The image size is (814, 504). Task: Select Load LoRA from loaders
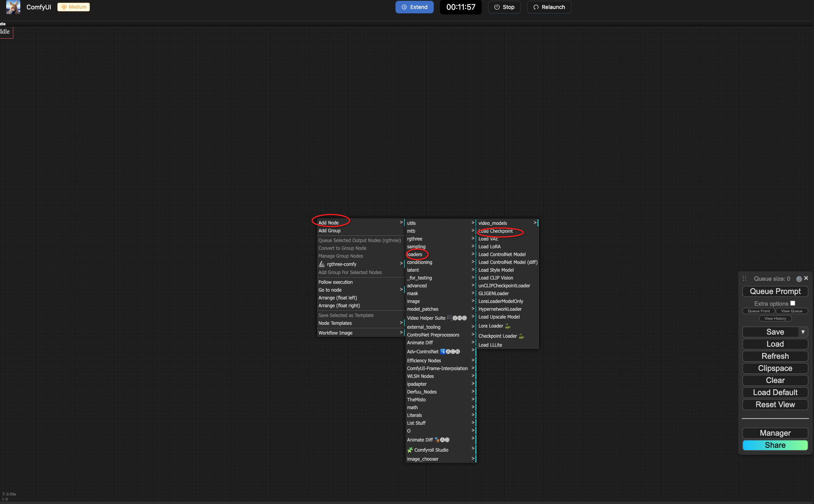(x=490, y=247)
